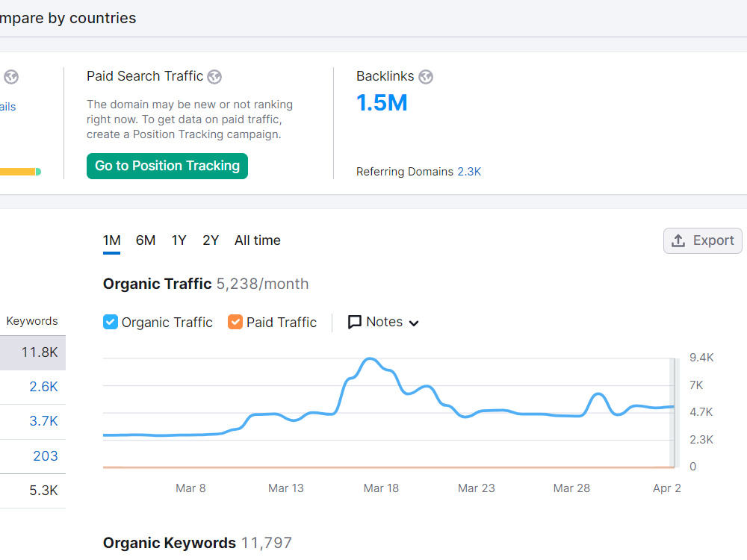The image size is (747, 560).
Task: Click the Mar 23 x-axis label
Action: coord(477,488)
